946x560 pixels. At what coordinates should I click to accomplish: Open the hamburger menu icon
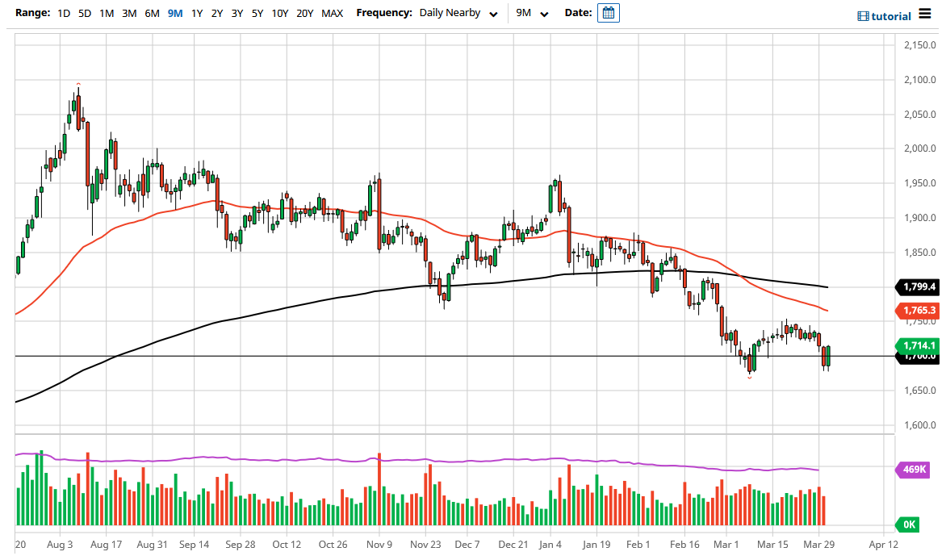tap(925, 13)
